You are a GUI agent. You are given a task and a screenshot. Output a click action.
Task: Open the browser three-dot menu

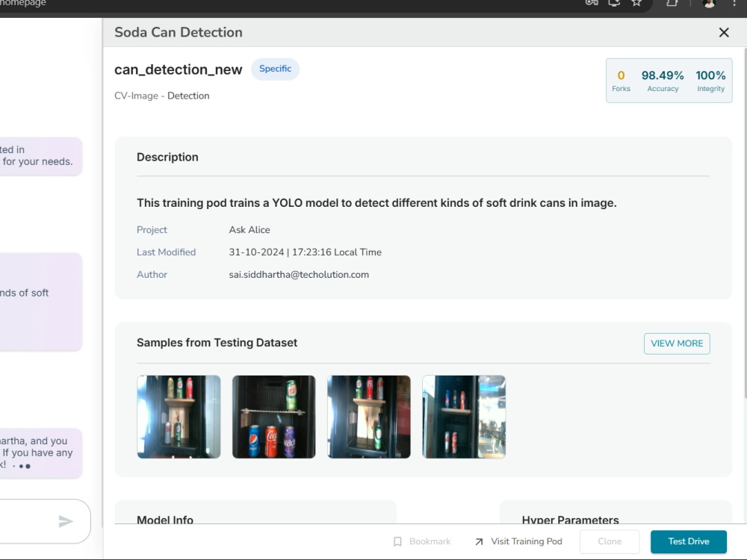tap(734, 3)
